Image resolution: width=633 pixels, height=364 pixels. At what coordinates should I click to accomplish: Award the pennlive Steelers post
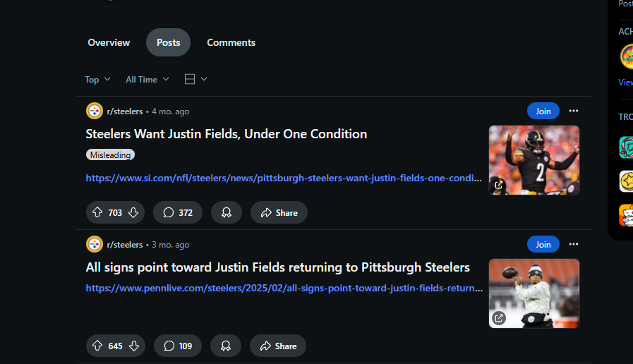pyautogui.click(x=226, y=346)
